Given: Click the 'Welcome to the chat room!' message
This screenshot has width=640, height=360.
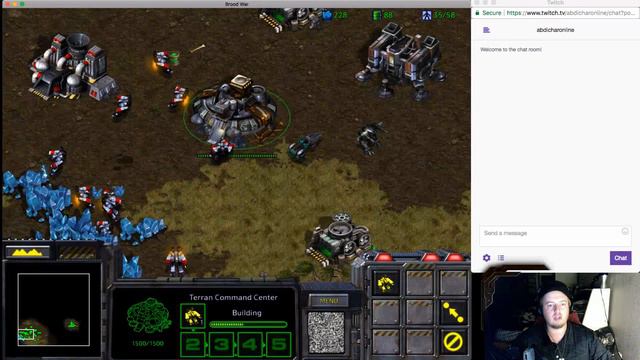Looking at the screenshot, I should point(511,49).
